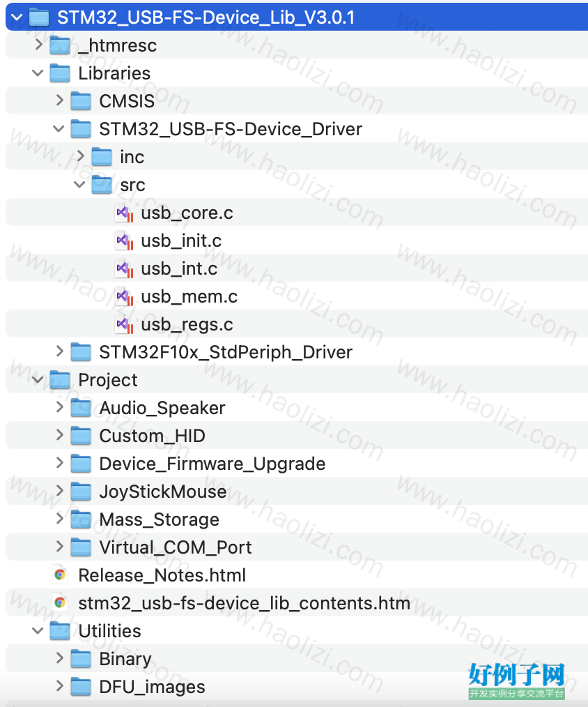Click the Chrome icon beside stm32_usb-fs-device_lib_contents.htm
Viewport: 588px width, 707px height.
(59, 602)
